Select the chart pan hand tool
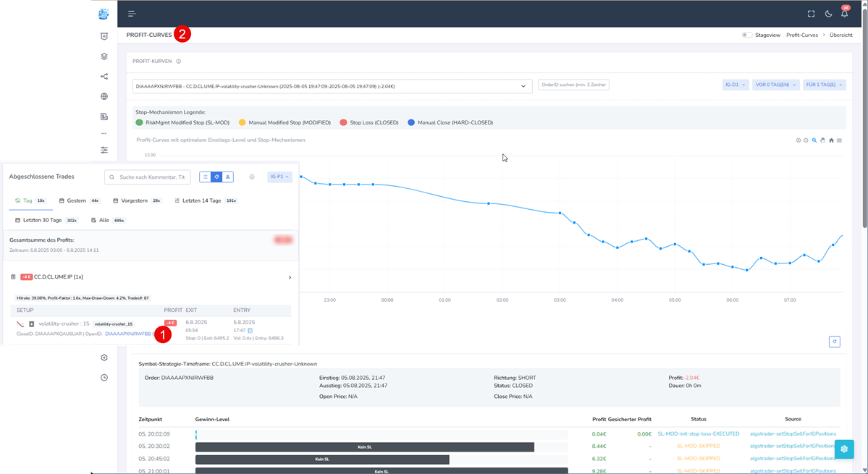This screenshot has width=868, height=474. 823,140
